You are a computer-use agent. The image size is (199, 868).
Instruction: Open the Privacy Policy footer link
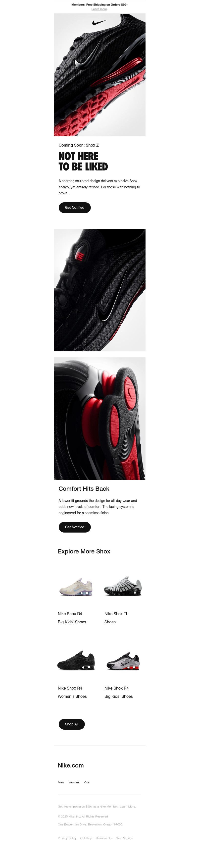(x=67, y=838)
